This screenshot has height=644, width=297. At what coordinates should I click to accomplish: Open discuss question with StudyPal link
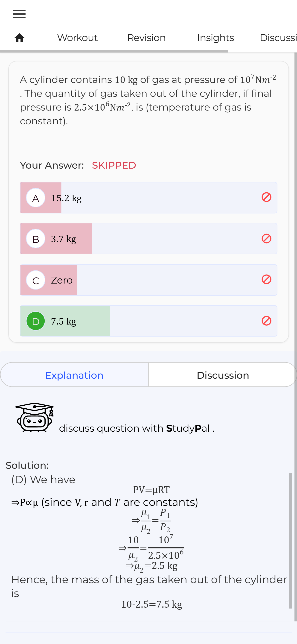[x=137, y=428]
